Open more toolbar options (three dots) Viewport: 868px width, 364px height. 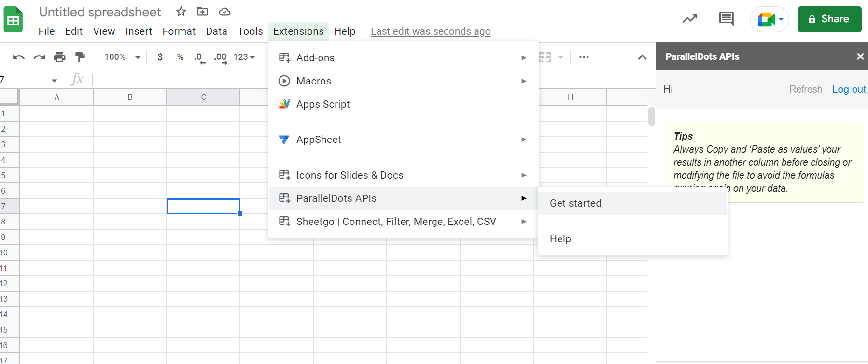(584, 57)
